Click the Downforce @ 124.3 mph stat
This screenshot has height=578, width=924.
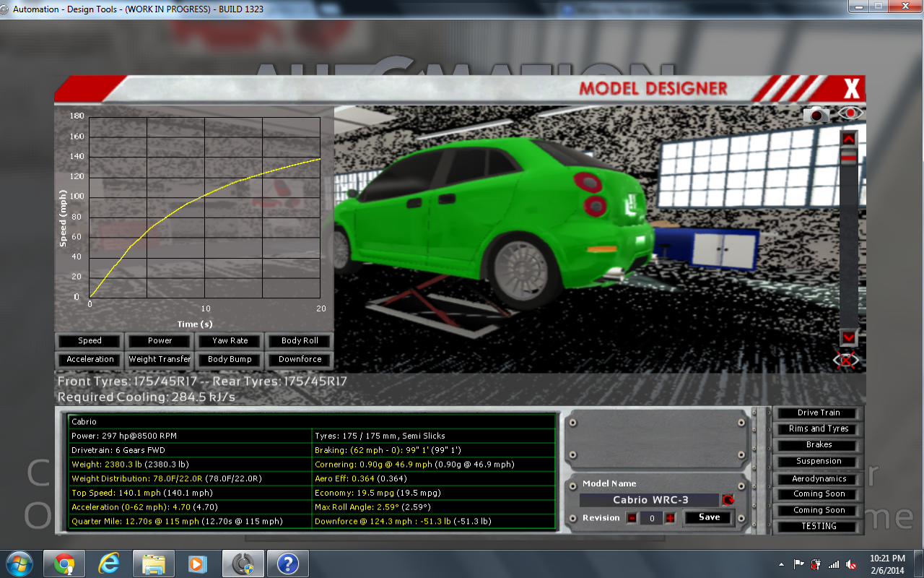[433, 521]
